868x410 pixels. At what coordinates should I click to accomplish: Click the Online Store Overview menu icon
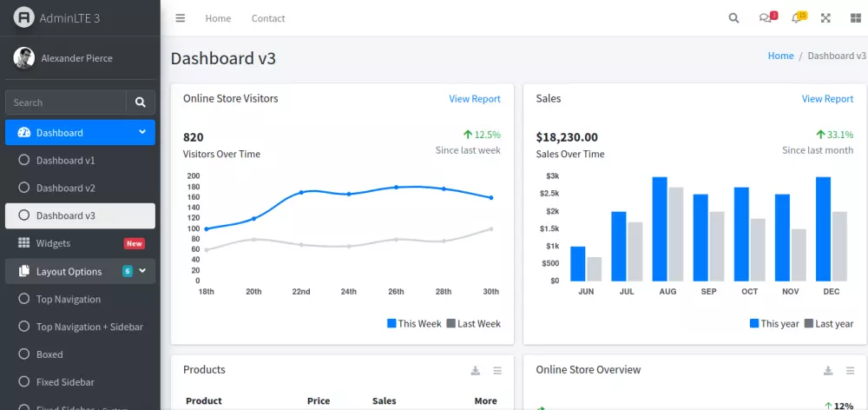[x=851, y=371]
